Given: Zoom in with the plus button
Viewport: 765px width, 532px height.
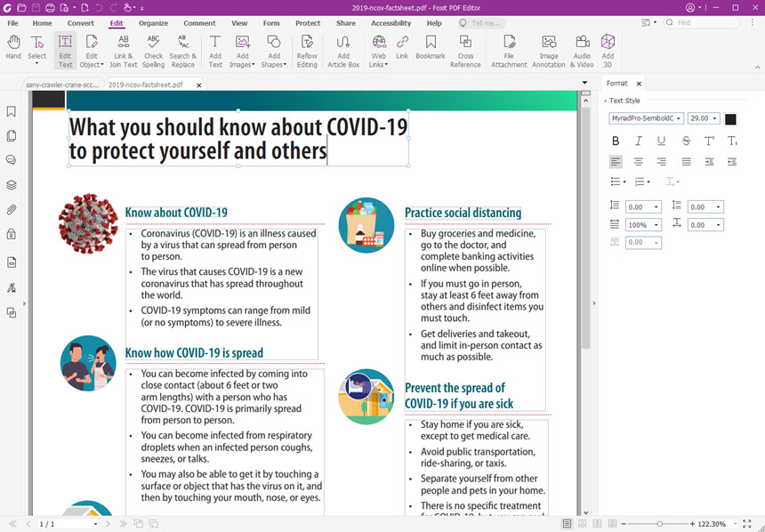Looking at the screenshot, I should point(692,524).
